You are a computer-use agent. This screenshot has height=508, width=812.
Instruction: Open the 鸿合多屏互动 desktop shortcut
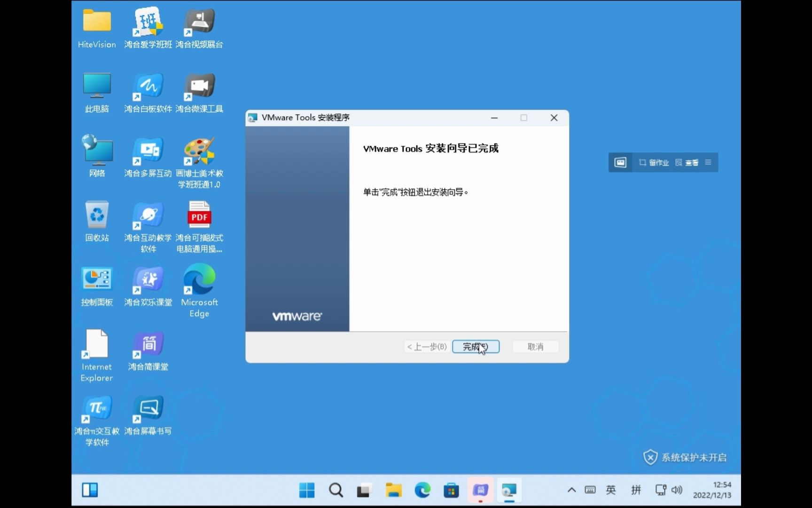148,157
